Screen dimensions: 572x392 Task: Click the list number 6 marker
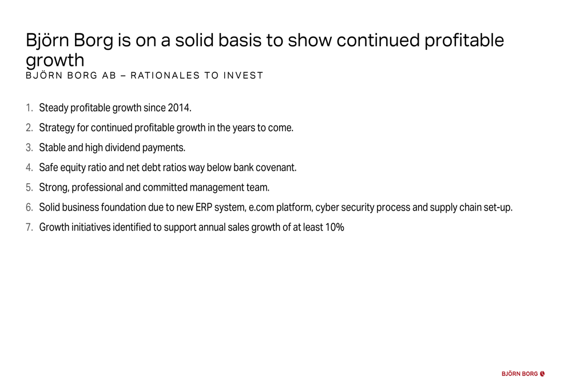[x=29, y=207]
